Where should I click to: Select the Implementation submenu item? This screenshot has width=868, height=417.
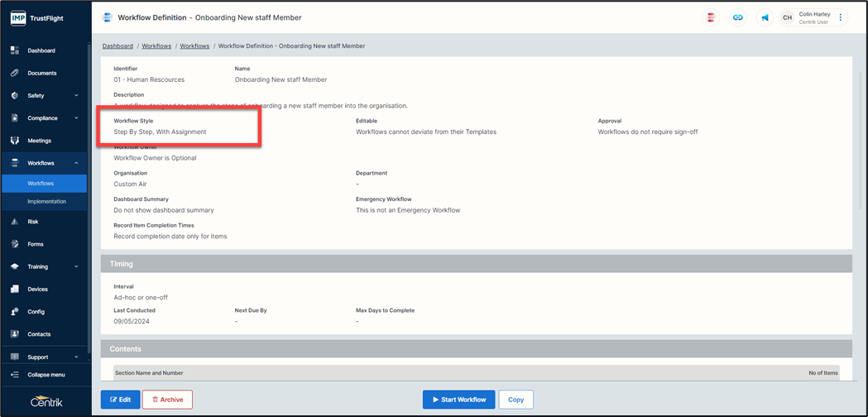pyautogui.click(x=46, y=201)
